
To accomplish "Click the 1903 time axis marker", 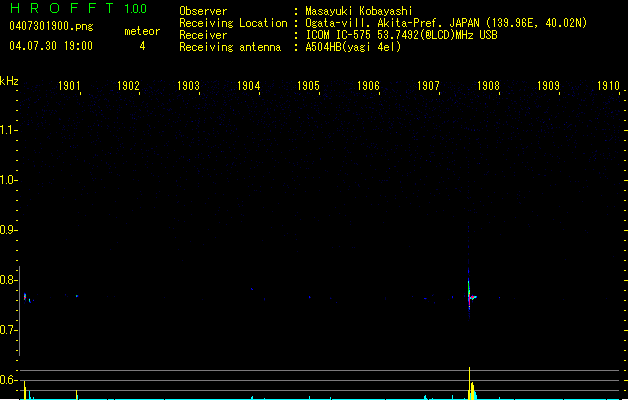I will tap(188, 86).
